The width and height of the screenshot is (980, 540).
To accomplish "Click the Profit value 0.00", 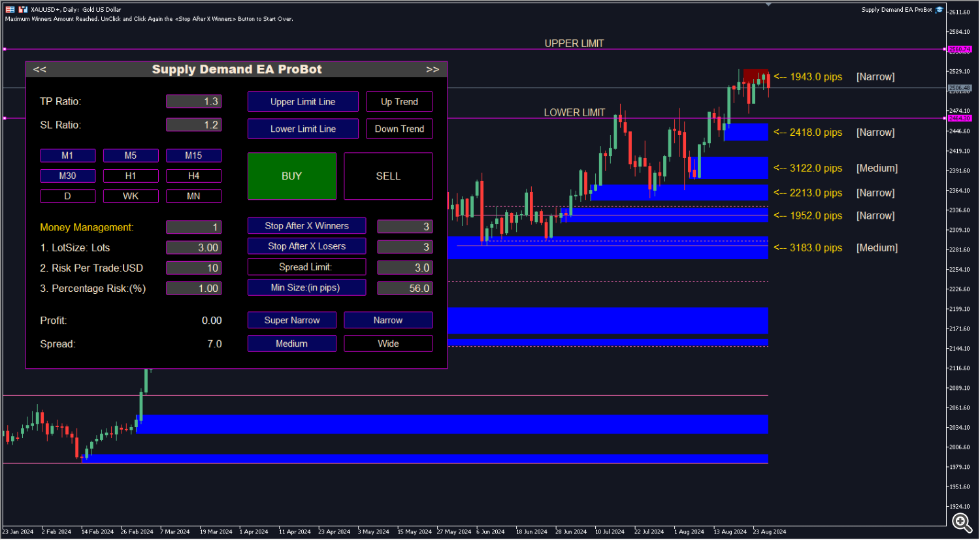I will [x=212, y=321].
